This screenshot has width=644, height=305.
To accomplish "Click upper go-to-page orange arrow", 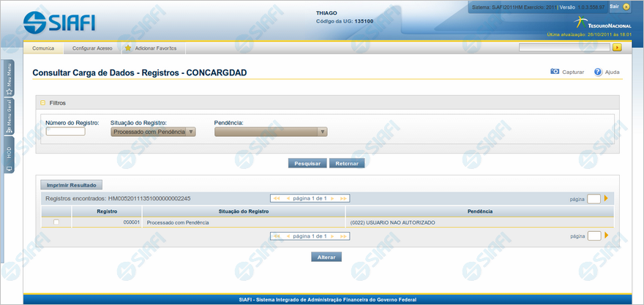I will tap(606, 198).
